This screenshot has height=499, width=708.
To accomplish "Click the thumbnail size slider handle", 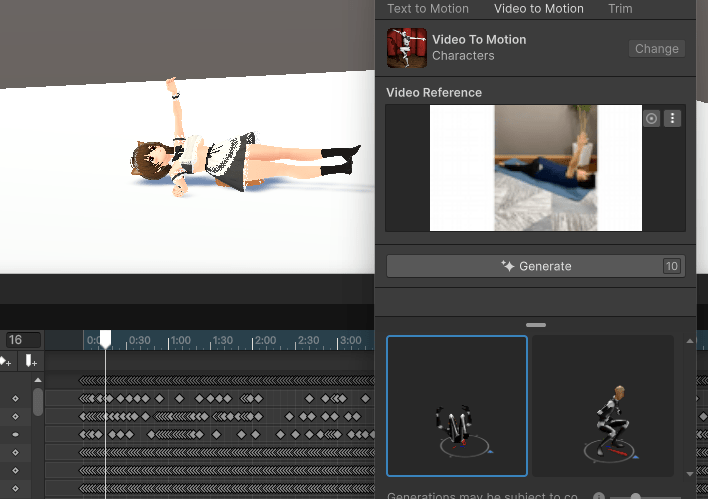I will pos(634,496).
